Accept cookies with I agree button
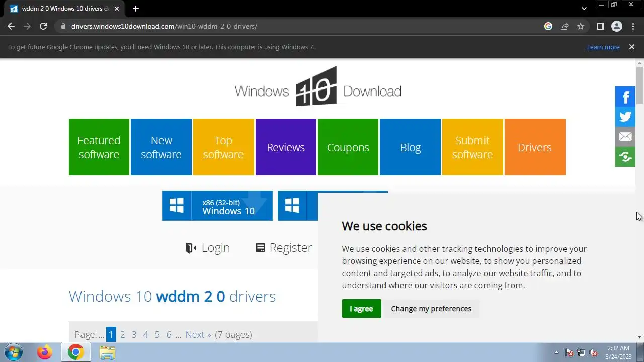644x362 pixels. coord(362,309)
